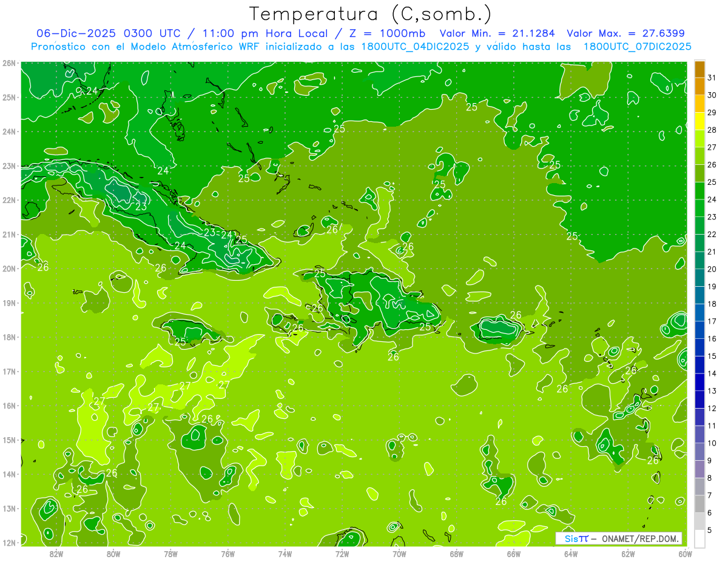Click the "Valor Max. = 27.6399" value
The image size is (728, 562).
[625, 33]
